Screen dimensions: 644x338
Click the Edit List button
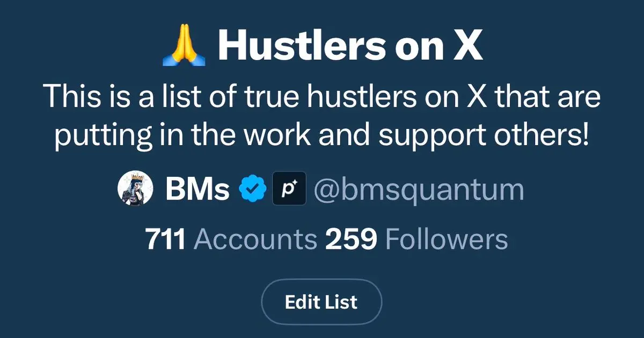tap(321, 302)
